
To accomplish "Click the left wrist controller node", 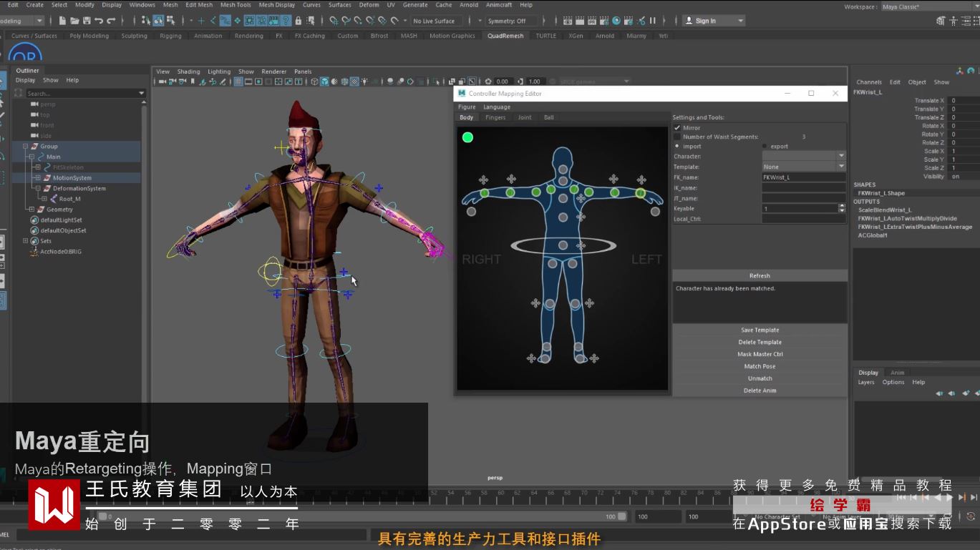I will coord(640,193).
